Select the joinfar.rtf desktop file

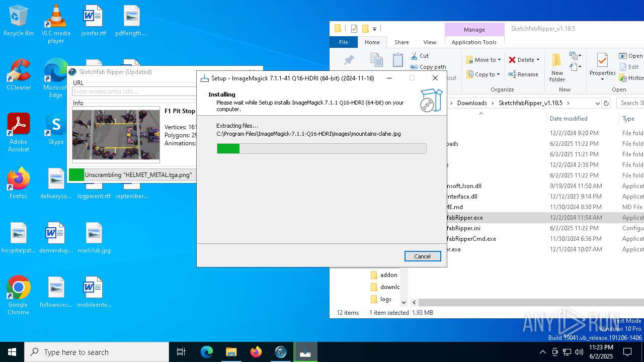[93, 20]
